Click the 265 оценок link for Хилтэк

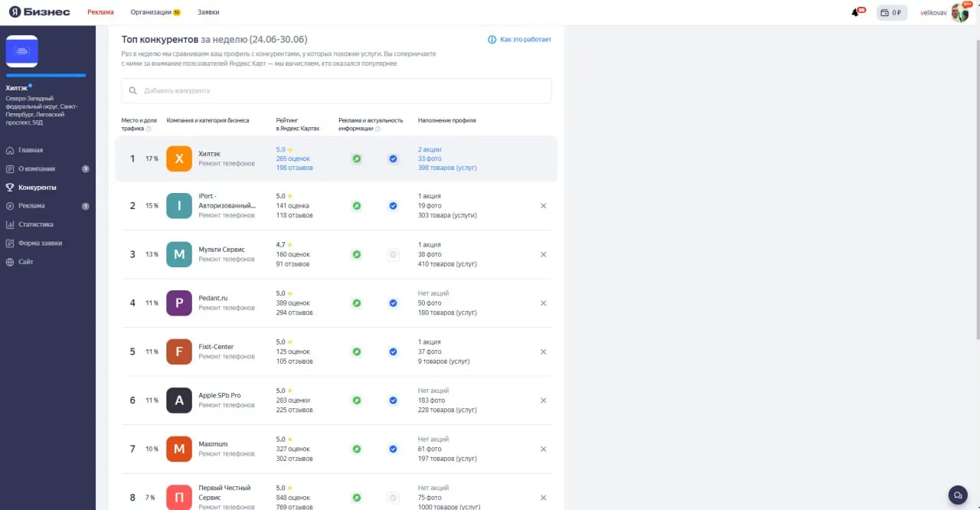point(293,159)
